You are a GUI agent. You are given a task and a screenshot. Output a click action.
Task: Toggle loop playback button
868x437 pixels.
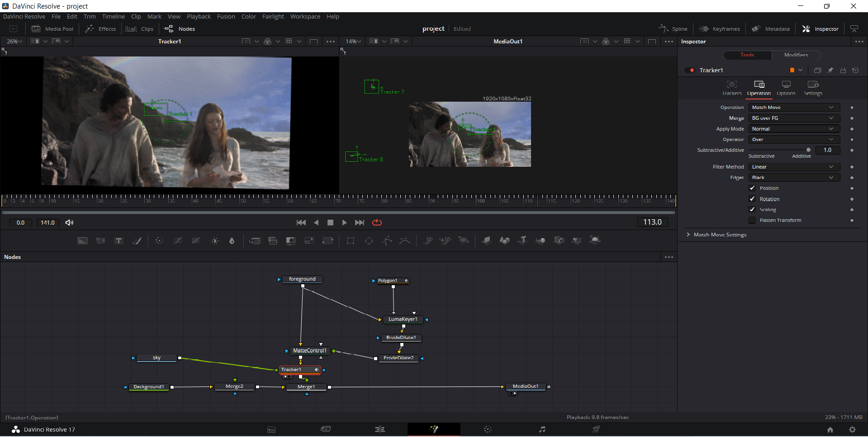coord(377,222)
